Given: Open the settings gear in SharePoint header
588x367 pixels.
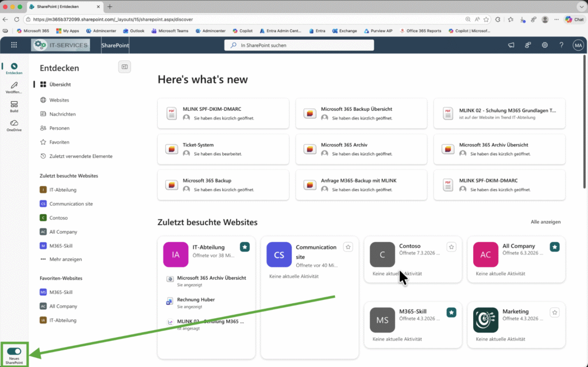Looking at the screenshot, I should coord(544,45).
